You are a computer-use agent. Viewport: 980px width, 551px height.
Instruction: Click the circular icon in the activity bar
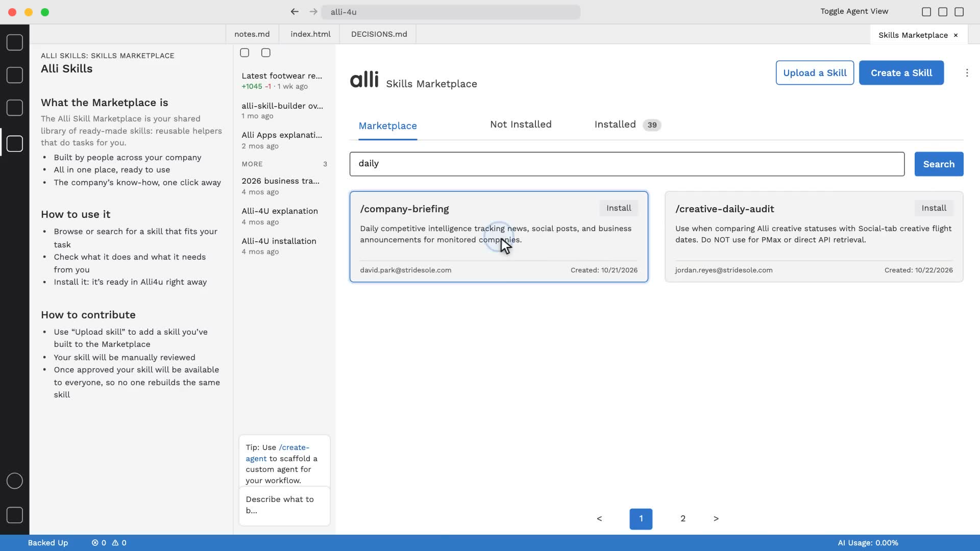pyautogui.click(x=14, y=481)
